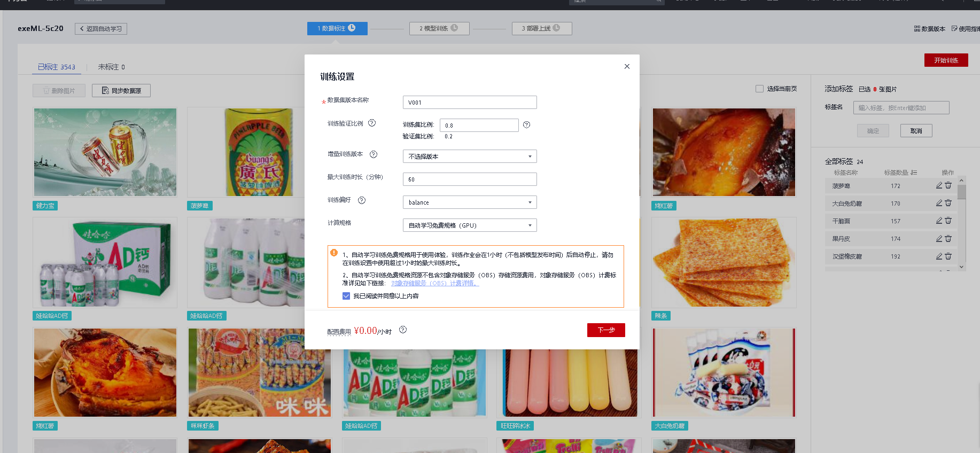Click the 烤红薯 tag under bottom-left image
Viewport: 980px width, 453px height.
click(x=45, y=426)
